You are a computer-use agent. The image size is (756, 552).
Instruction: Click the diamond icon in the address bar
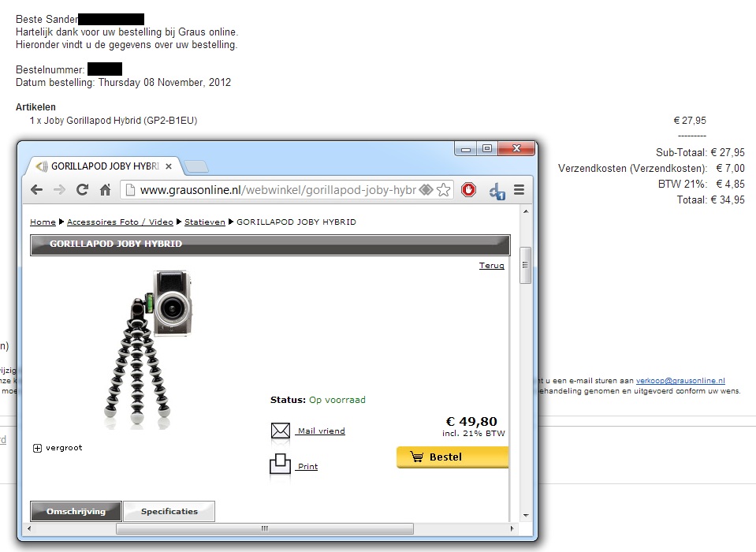pyautogui.click(x=426, y=190)
